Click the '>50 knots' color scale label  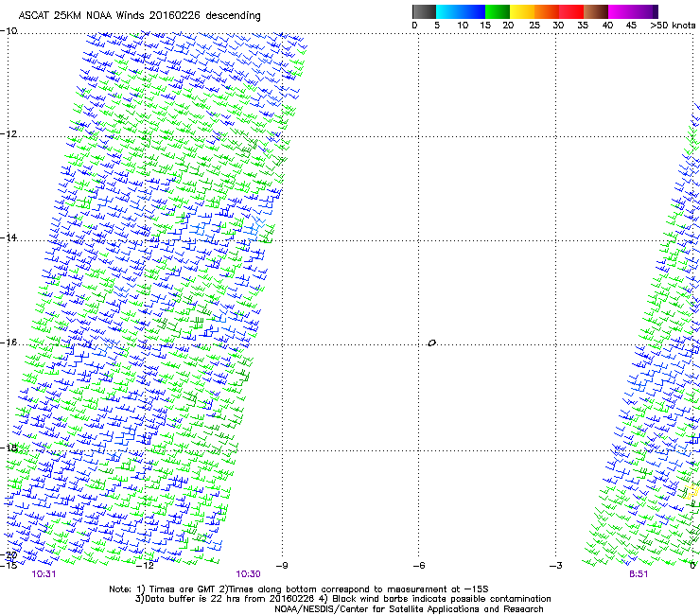click(x=673, y=26)
